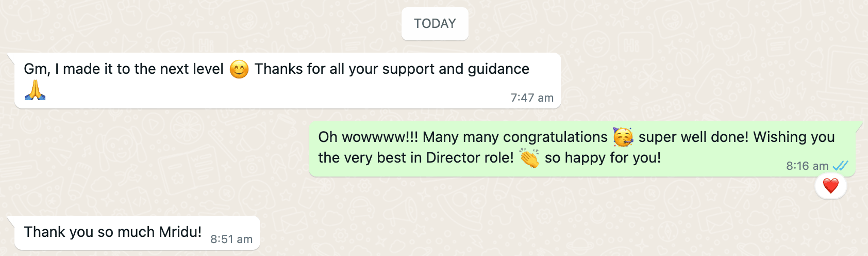
Task: Select the 'Thank you so much Mridu!' message
Action: tap(137, 233)
